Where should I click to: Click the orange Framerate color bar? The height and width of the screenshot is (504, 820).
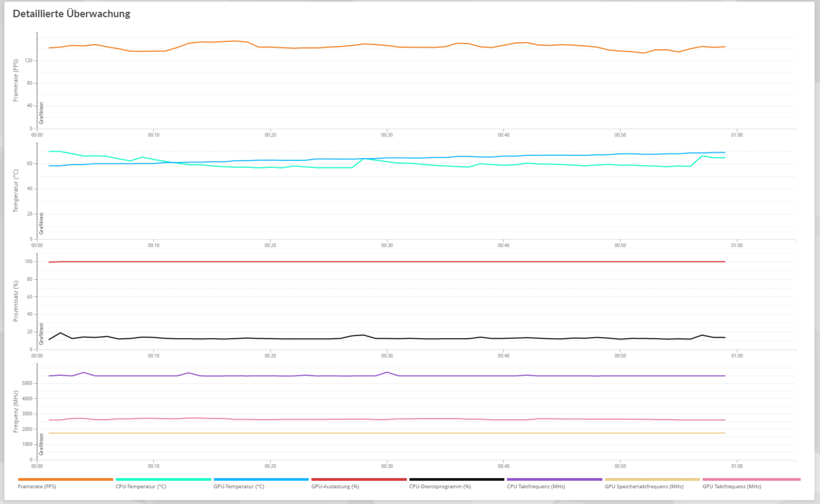tap(65, 479)
